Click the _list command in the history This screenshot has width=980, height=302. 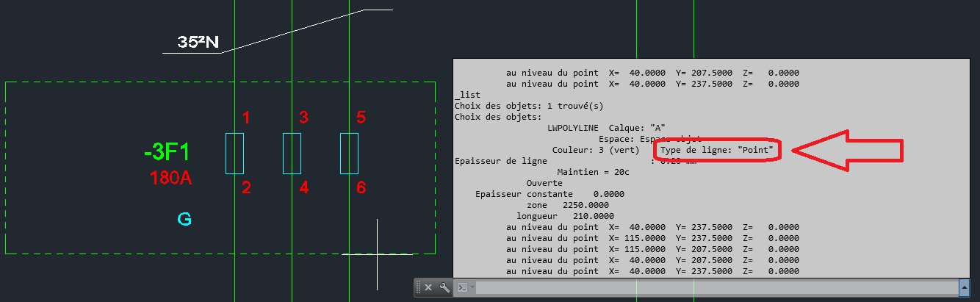pos(467,95)
